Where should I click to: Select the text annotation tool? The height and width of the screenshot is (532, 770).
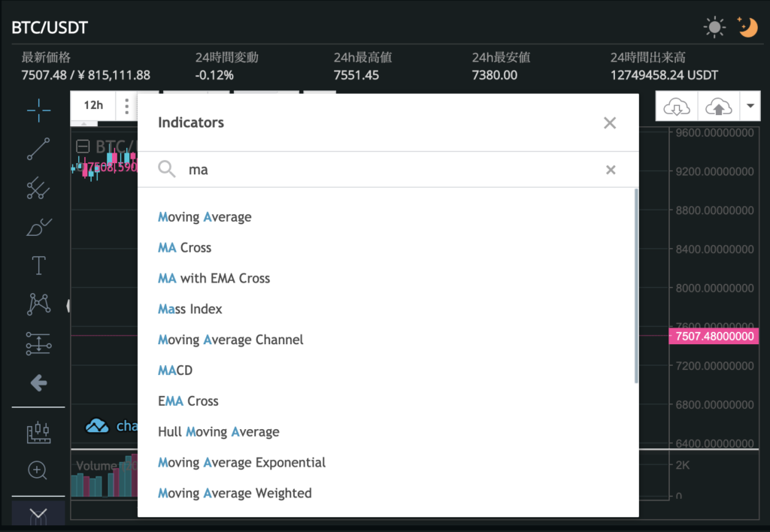tap(38, 265)
